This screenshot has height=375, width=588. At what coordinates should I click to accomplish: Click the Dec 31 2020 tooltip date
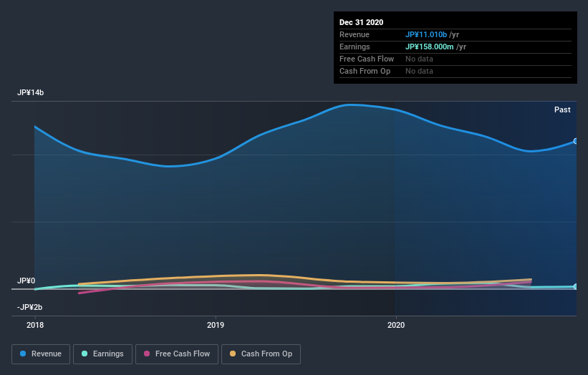pos(361,22)
